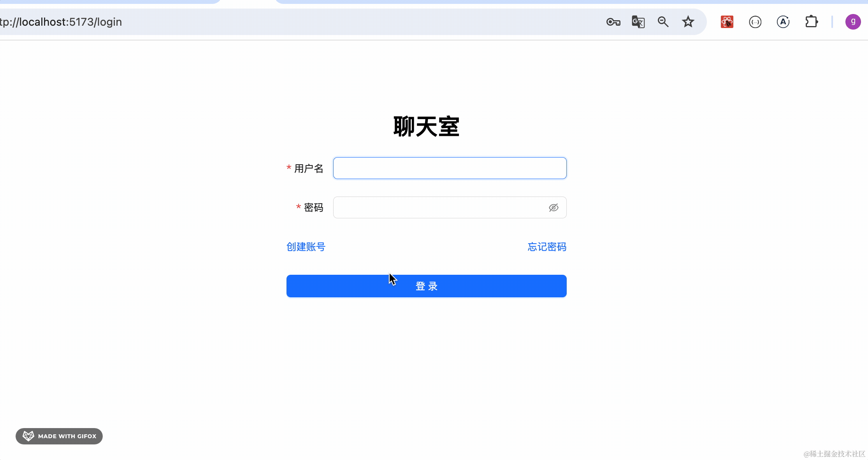Toggle password visibility eye icon

click(x=553, y=208)
